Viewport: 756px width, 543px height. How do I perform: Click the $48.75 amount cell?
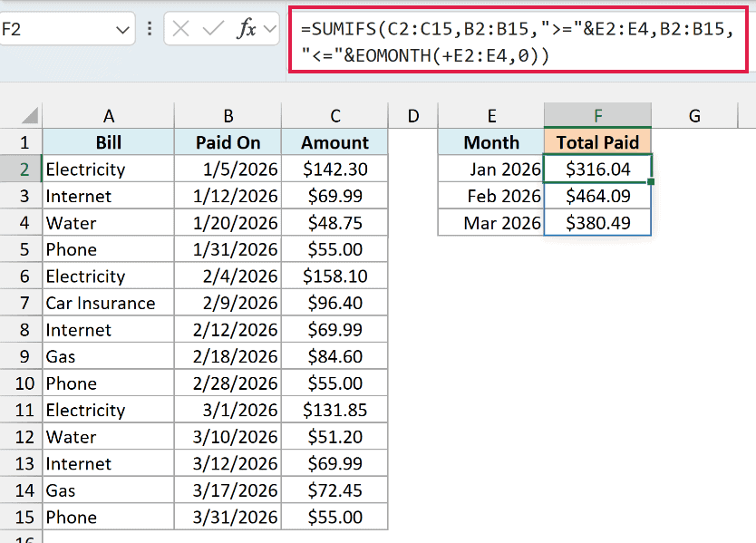[335, 222]
